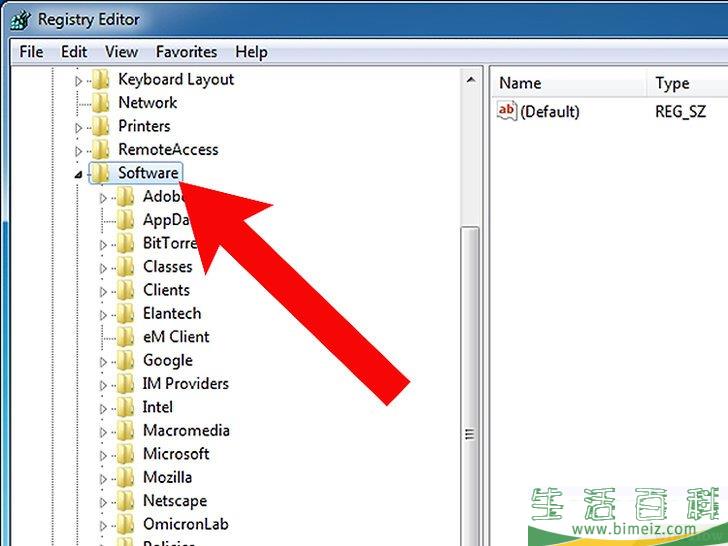728x546 pixels.
Task: Select the eM Client key
Action: click(176, 337)
